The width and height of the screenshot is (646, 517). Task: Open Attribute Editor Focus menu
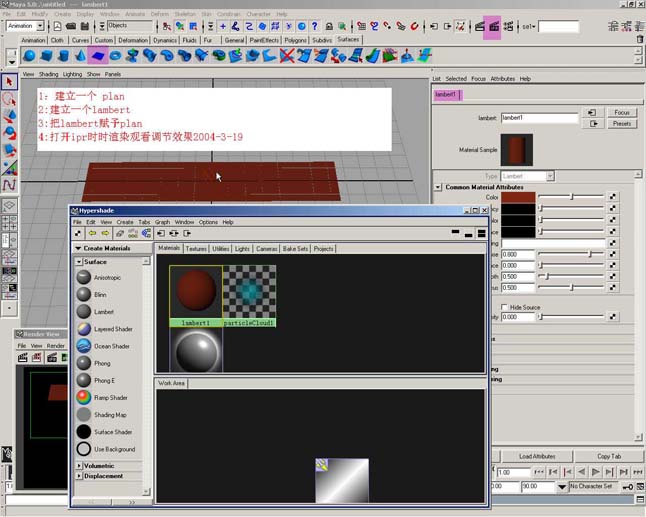click(x=478, y=79)
